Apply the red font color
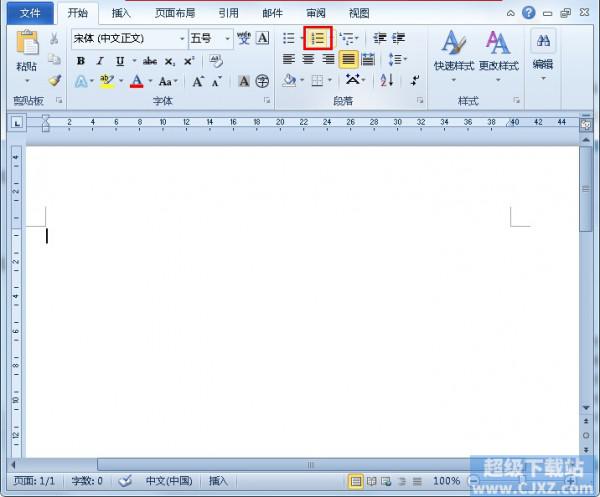Screen dimensions: 600x497 pos(137,81)
